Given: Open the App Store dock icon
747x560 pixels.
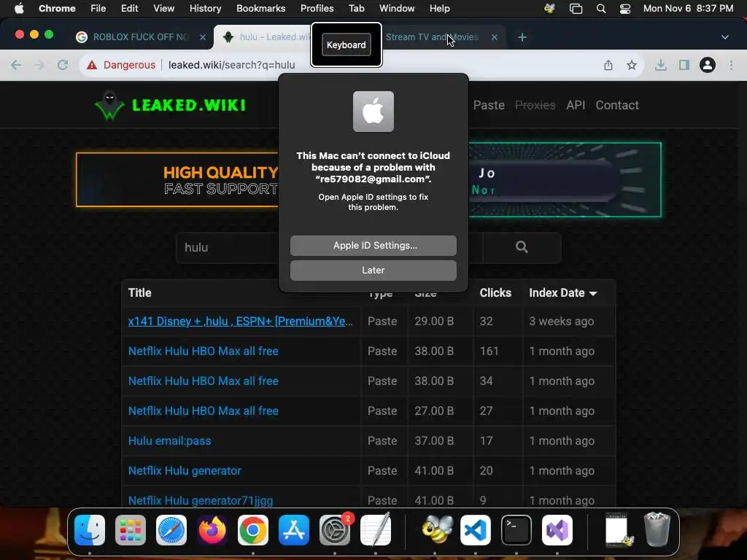Looking at the screenshot, I should point(294,530).
